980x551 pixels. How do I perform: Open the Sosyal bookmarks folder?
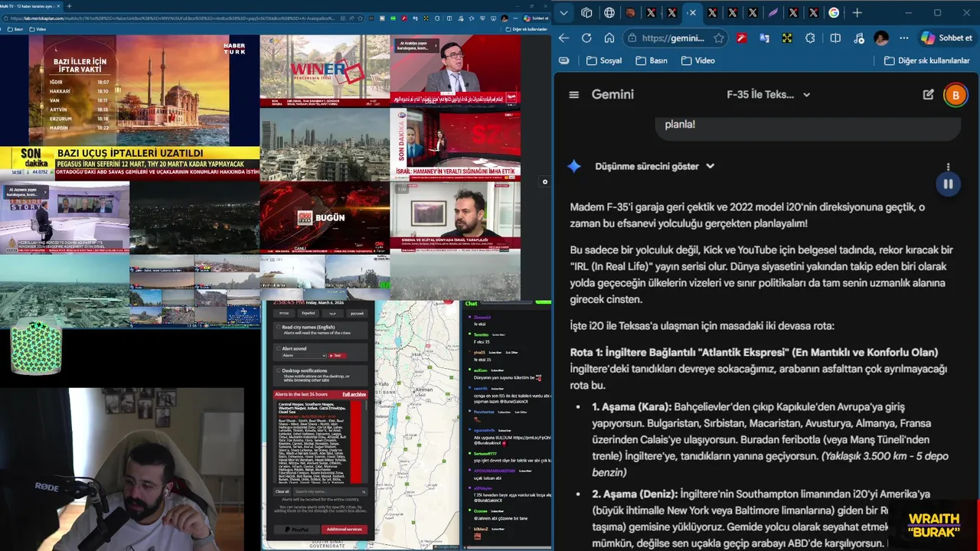point(604,60)
